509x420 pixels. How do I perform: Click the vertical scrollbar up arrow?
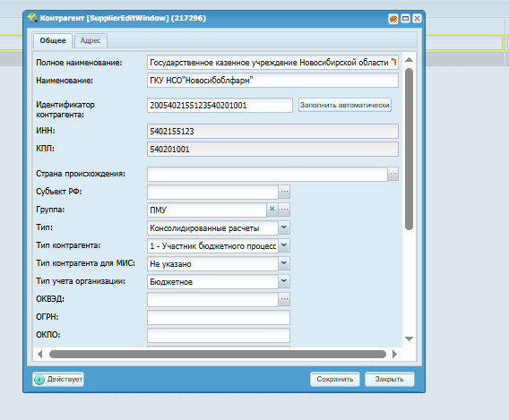point(409,60)
